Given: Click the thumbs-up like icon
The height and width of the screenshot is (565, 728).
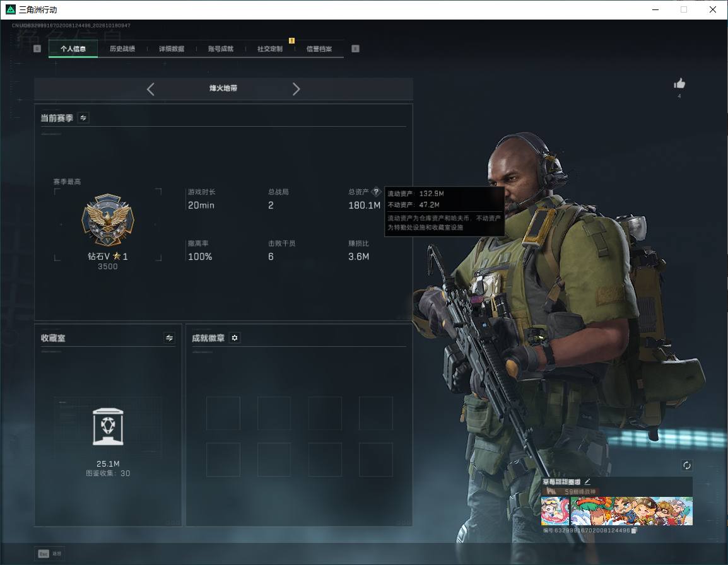Looking at the screenshot, I should tap(679, 84).
